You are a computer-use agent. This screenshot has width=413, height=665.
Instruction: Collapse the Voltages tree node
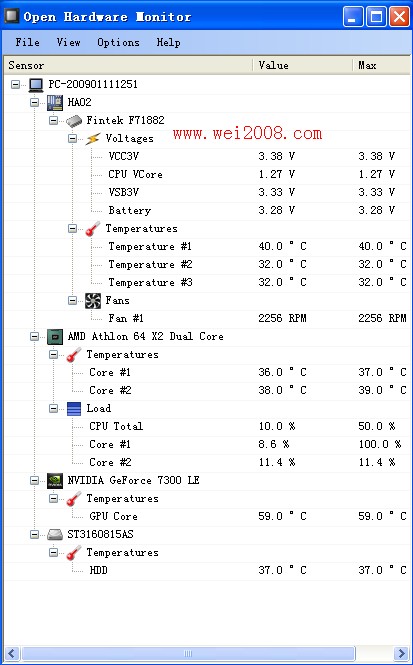click(x=73, y=139)
